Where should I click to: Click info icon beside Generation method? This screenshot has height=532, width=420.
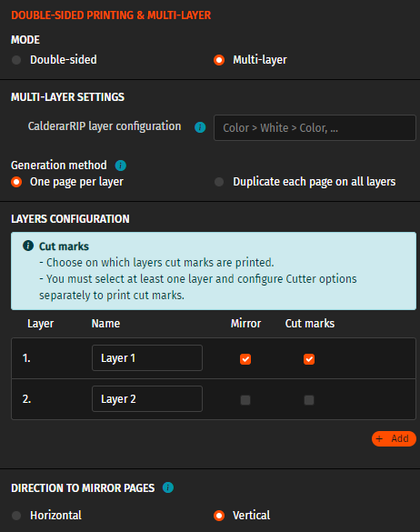tap(121, 166)
